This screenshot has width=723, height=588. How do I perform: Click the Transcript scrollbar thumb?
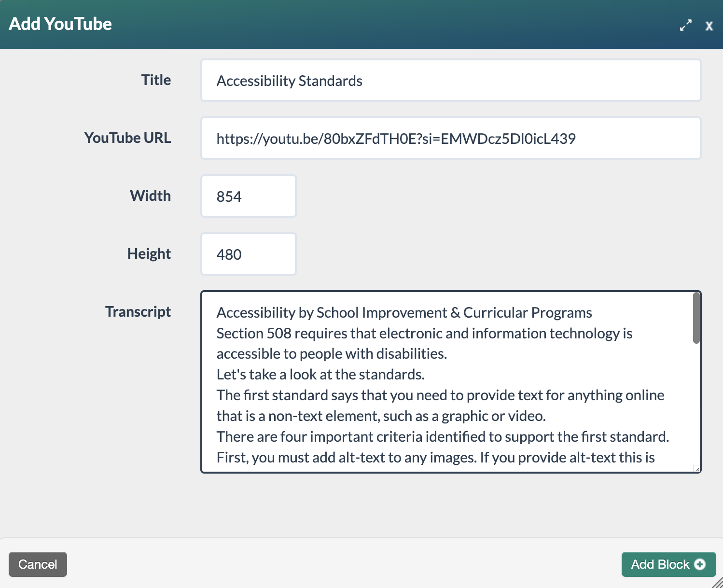click(x=696, y=318)
